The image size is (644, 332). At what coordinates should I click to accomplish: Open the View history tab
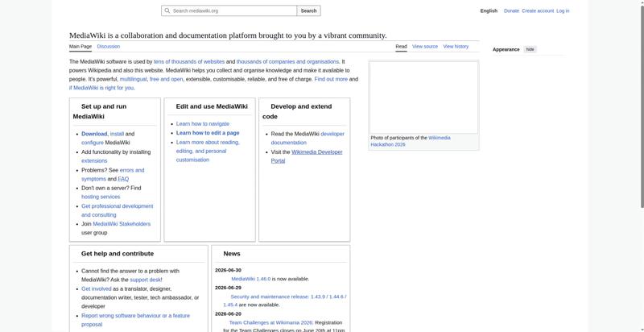click(x=456, y=47)
